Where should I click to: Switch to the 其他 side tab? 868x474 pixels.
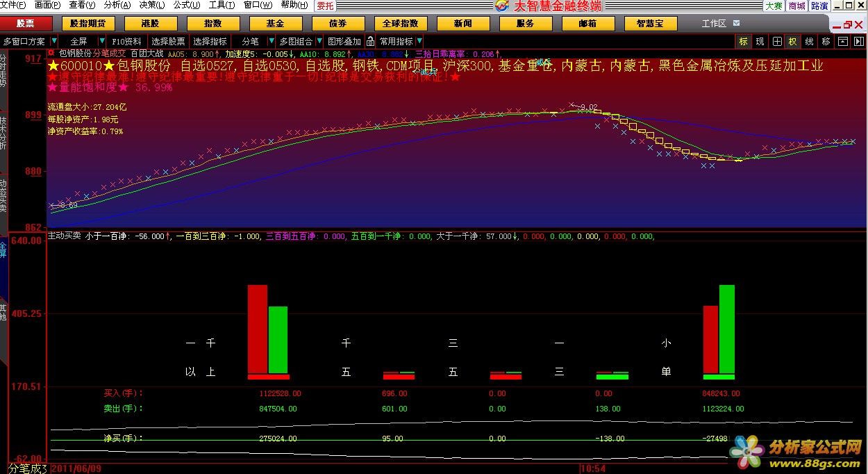tap(3, 312)
